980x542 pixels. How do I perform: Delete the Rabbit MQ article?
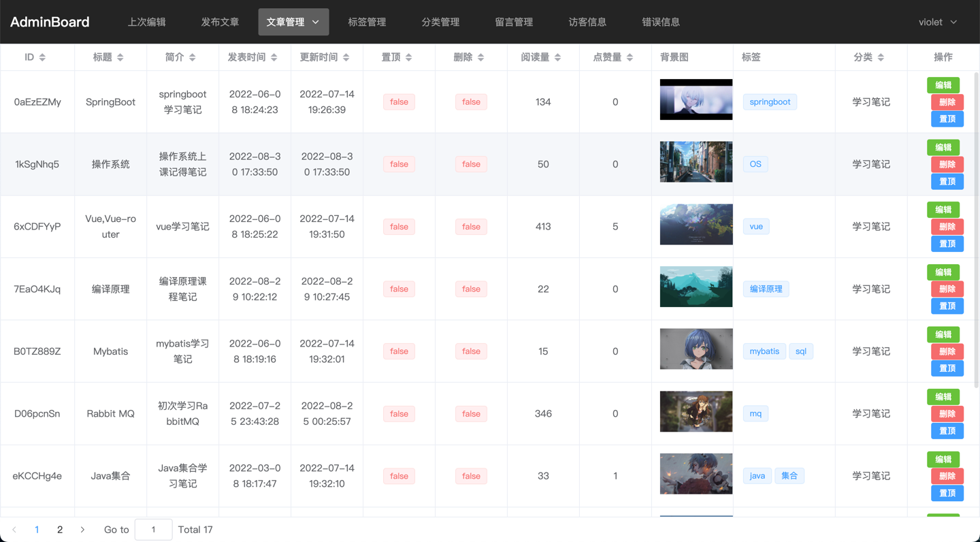coord(947,414)
